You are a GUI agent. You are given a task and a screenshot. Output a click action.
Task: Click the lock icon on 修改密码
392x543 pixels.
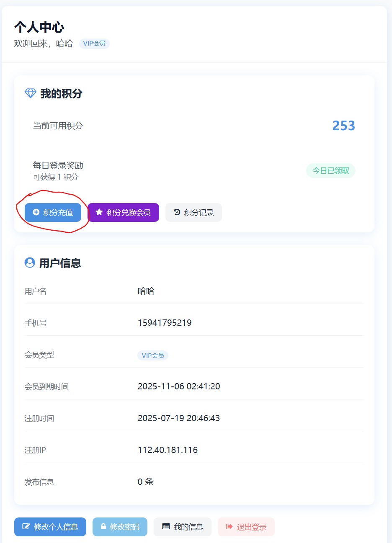(x=103, y=527)
